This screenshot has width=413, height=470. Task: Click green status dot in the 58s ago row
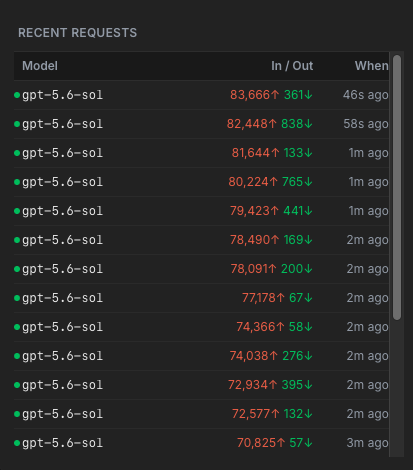17,124
